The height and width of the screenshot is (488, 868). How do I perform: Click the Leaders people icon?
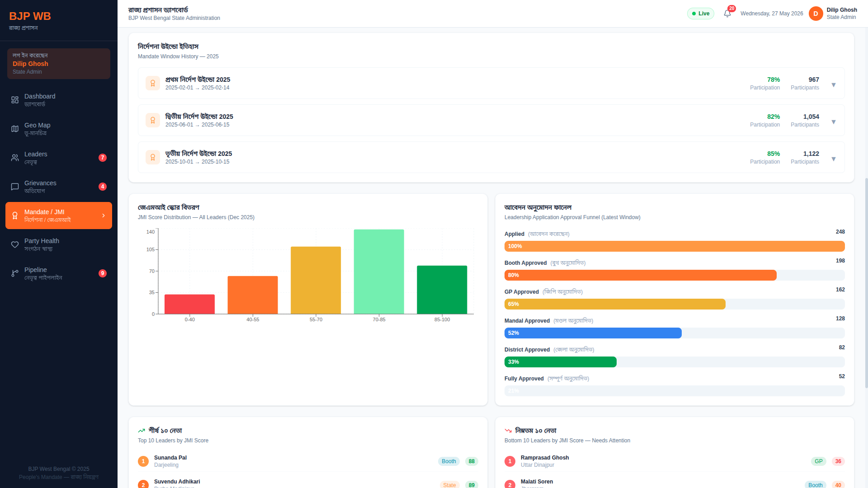click(x=15, y=158)
